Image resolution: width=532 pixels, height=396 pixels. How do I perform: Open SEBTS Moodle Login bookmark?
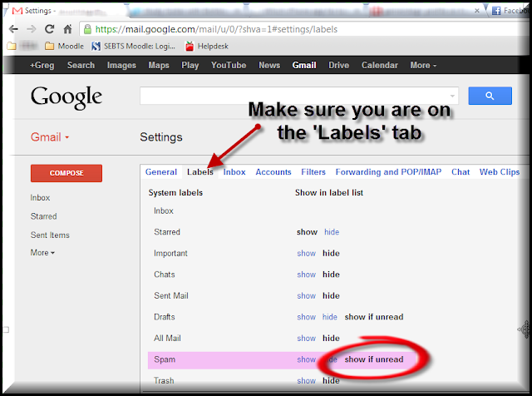click(x=133, y=46)
